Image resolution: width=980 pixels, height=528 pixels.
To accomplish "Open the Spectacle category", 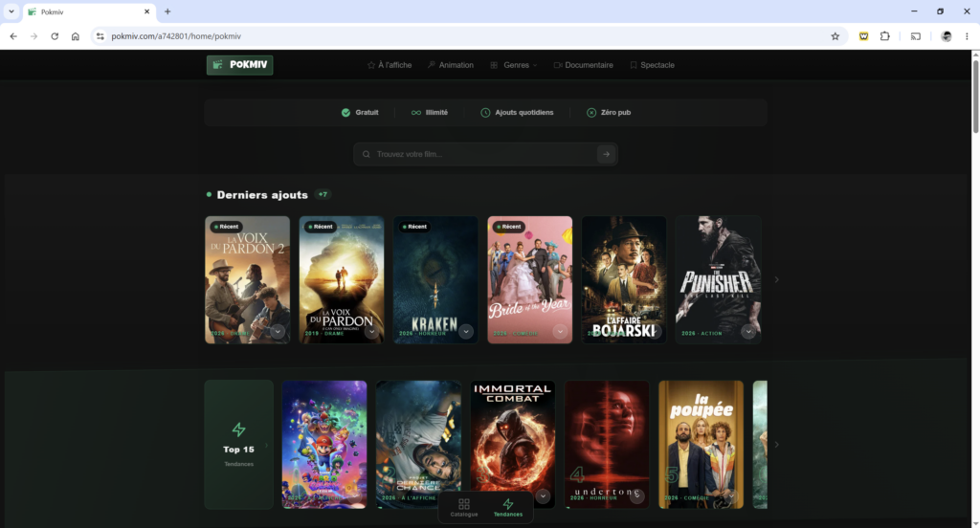I will coord(652,65).
